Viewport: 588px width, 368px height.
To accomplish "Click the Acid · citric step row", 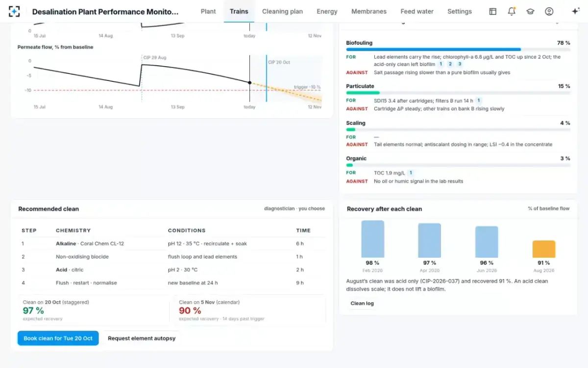I will click(173, 269).
